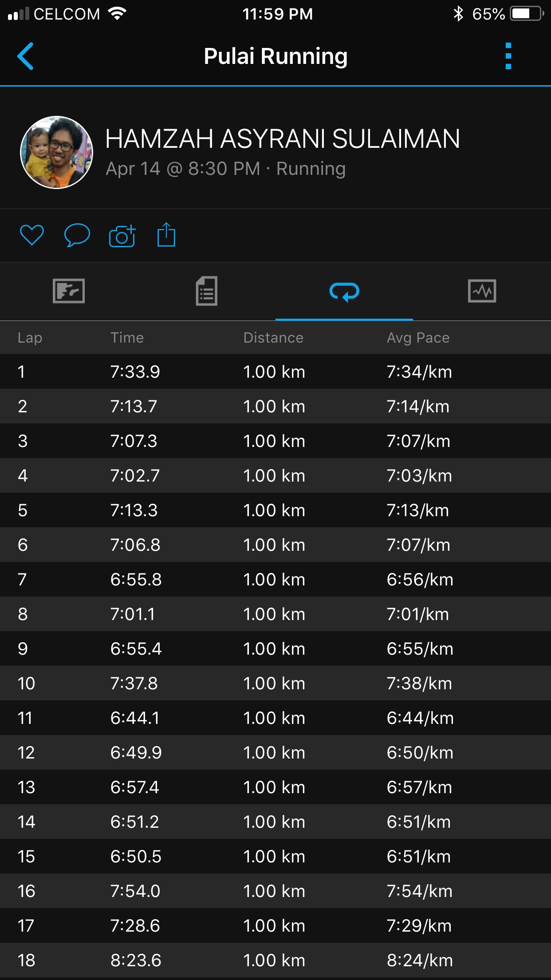The width and height of the screenshot is (551, 980).
Task: Switch to the map overview tab
Action: click(x=69, y=291)
